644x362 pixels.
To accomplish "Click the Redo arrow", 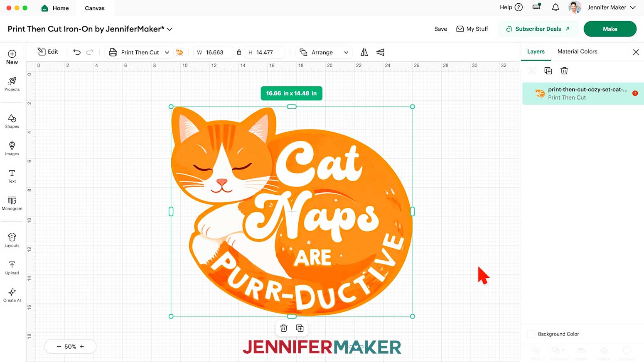I will point(90,52).
